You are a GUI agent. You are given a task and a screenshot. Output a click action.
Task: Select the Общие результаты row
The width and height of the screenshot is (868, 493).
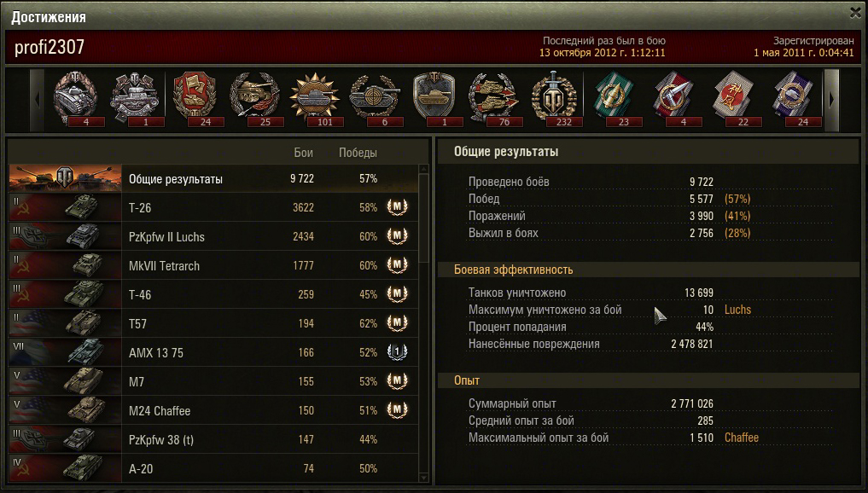click(213, 179)
